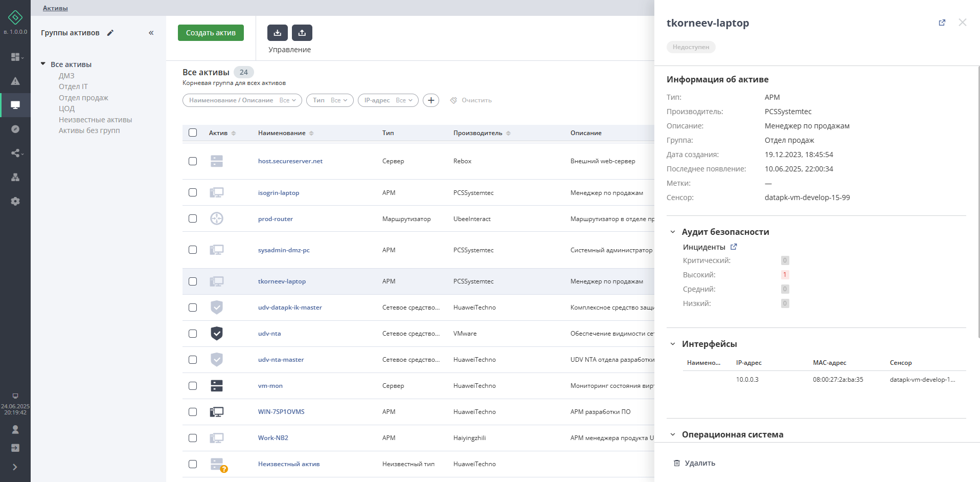Click the download (import) icon in the Управление toolbar
980x482 pixels.
pos(277,33)
